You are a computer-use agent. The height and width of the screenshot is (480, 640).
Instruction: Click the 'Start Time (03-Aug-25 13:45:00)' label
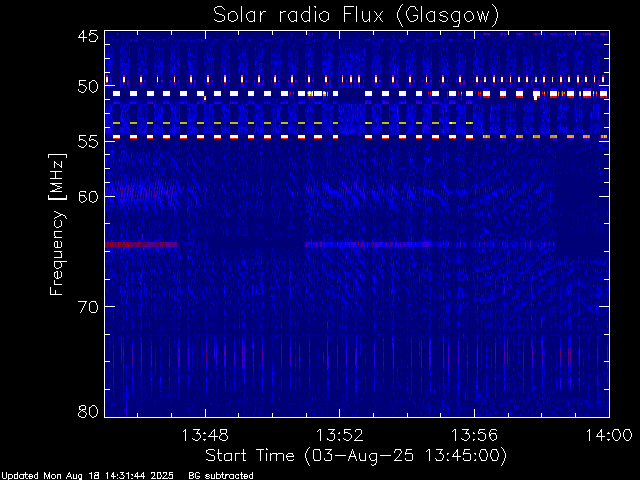(x=356, y=455)
